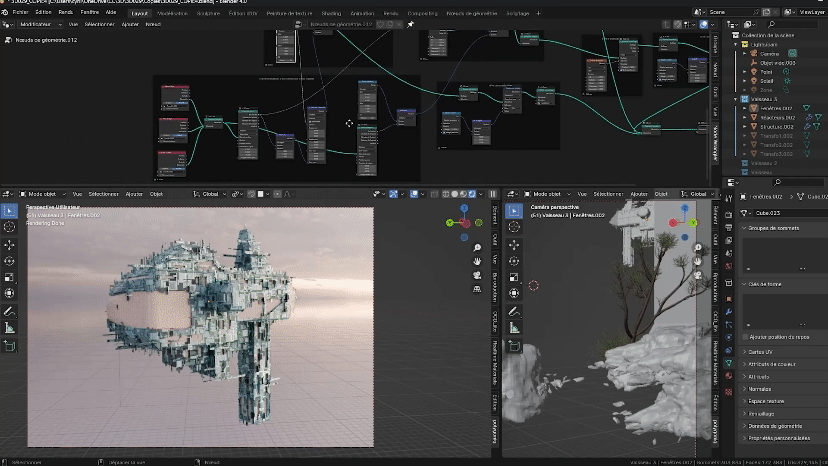The image size is (828, 466).
Task: Select Fenêtres.002 object in outliner
Action: click(x=778, y=108)
